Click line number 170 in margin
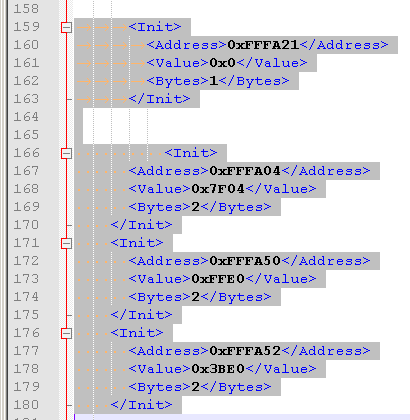Viewport: 410px width, 420px height. pyautogui.click(x=26, y=225)
